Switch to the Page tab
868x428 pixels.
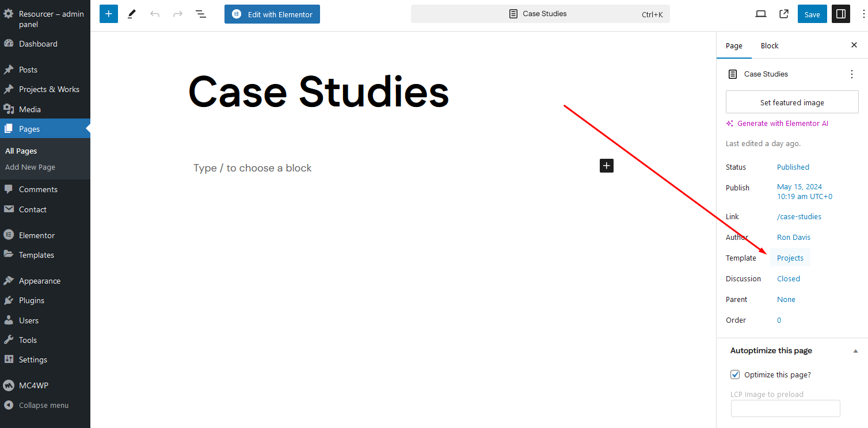(734, 45)
